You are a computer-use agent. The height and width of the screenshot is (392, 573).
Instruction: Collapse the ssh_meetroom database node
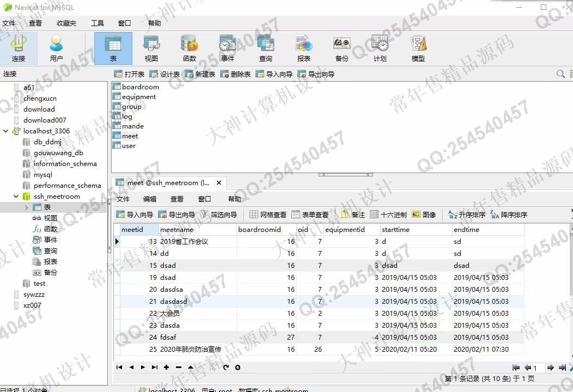[x=16, y=196]
